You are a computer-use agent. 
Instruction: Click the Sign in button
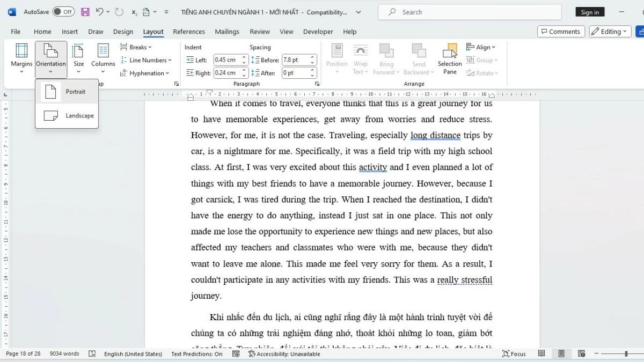click(589, 11)
